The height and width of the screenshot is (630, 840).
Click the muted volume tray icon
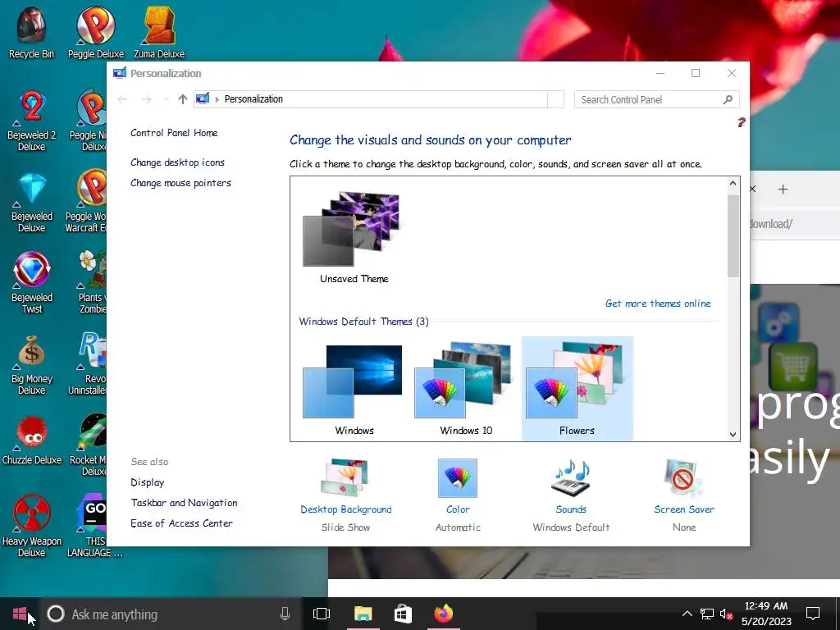click(x=727, y=614)
